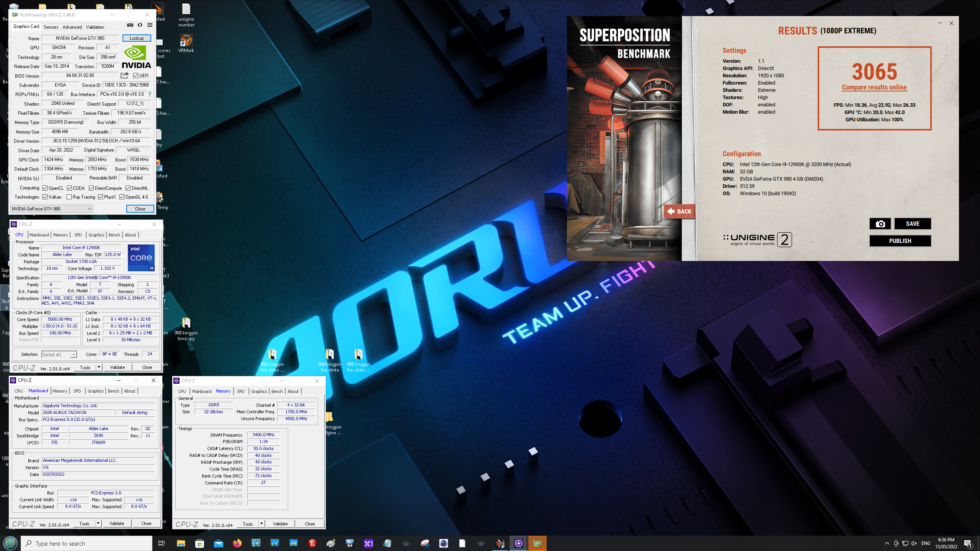
Task: Click the Windows search box
Action: pos(87,543)
